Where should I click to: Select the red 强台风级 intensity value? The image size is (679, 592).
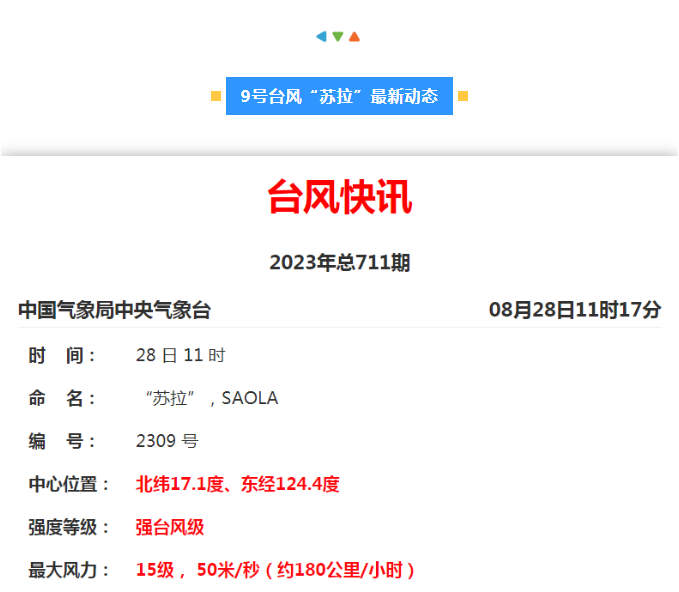pos(170,527)
